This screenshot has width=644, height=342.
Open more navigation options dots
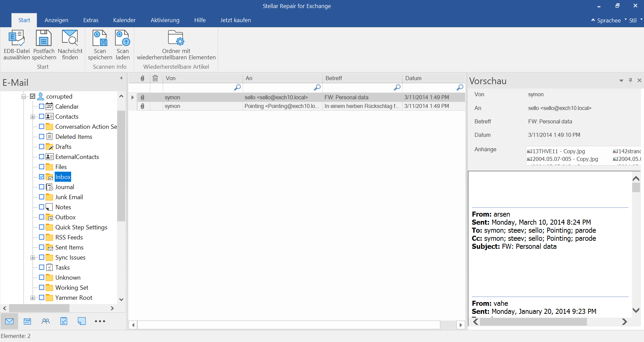(x=100, y=321)
